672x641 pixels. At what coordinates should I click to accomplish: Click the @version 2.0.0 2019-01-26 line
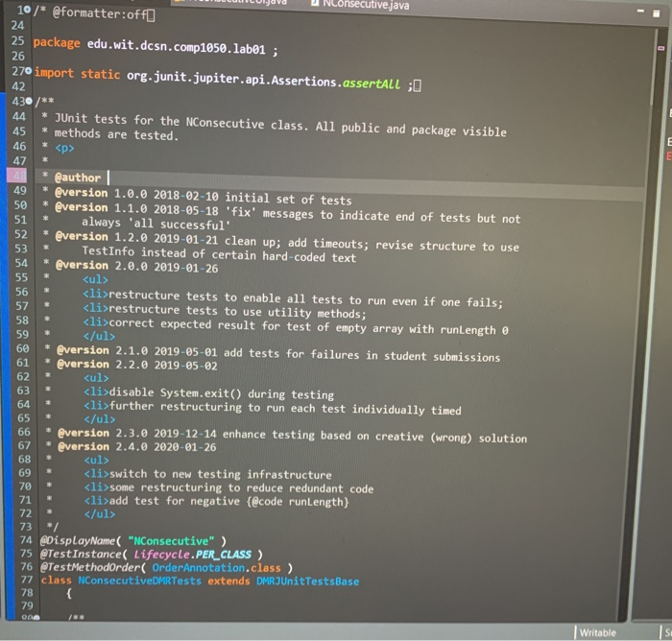136,266
